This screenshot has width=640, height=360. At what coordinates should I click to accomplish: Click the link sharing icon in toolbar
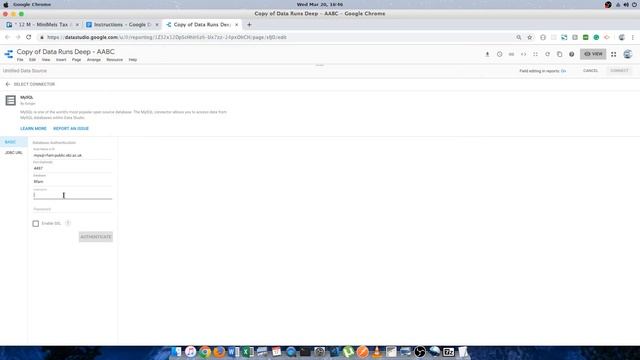(511, 54)
